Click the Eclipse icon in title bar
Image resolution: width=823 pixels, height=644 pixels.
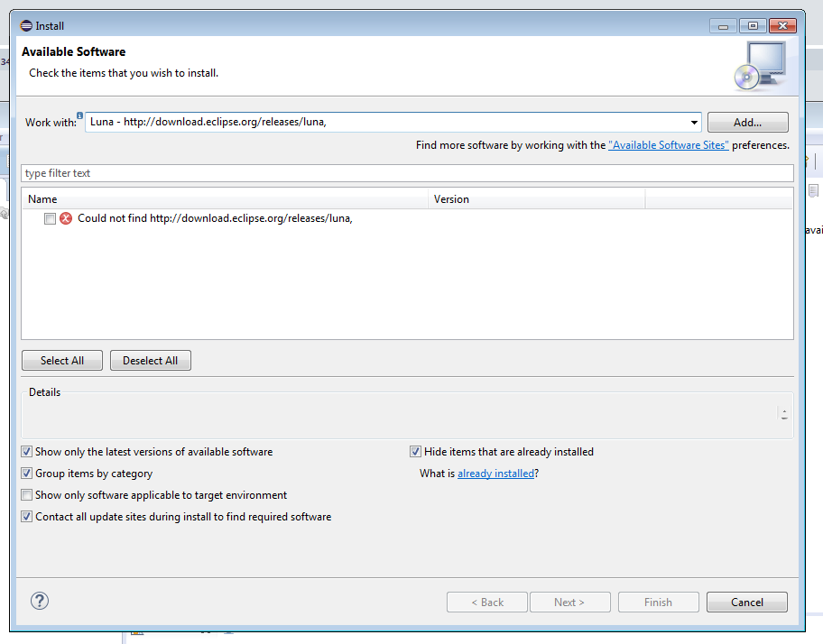pos(26,25)
